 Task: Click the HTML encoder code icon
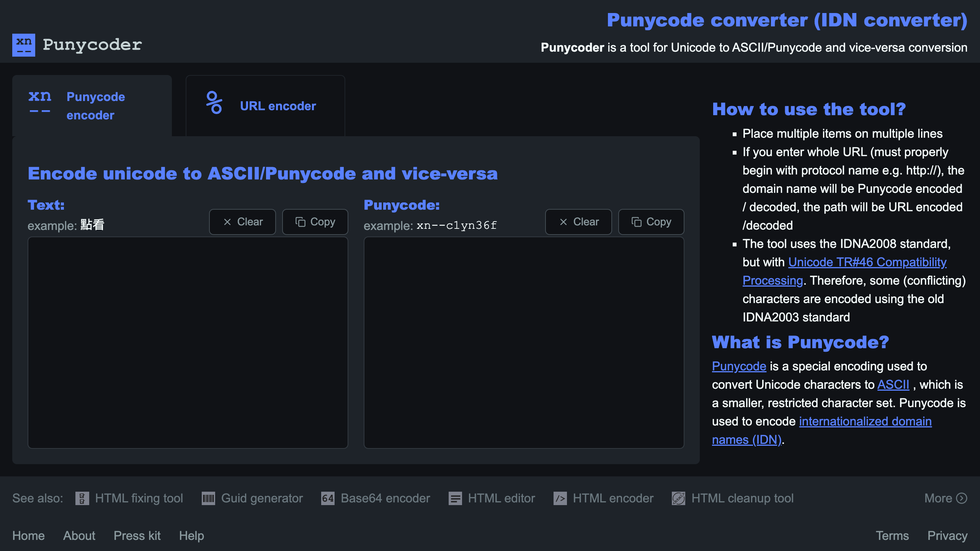(x=560, y=499)
